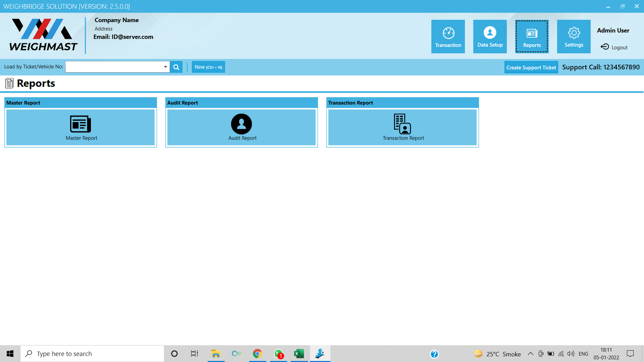Open the Windows notification center

pyautogui.click(x=630, y=354)
